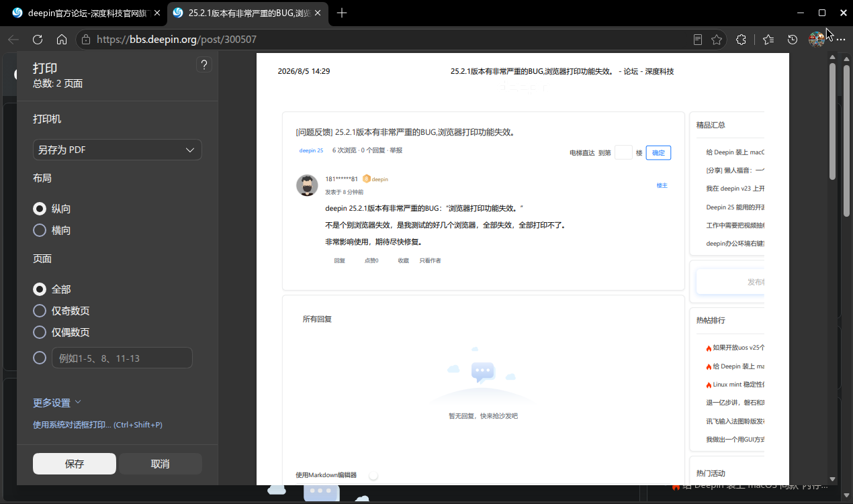Viewport: 853px width, 504px height.
Task: Click the custom page range input field
Action: coord(122,358)
